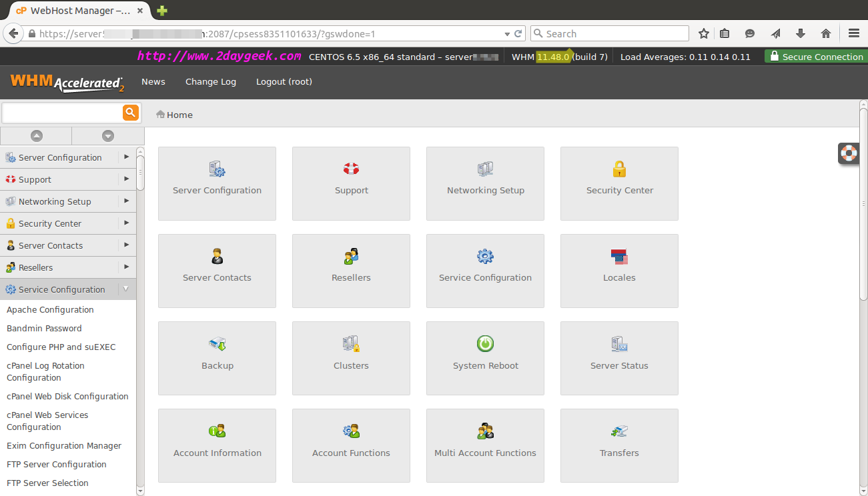Expand the Resellers sidebar arrow

(126, 267)
